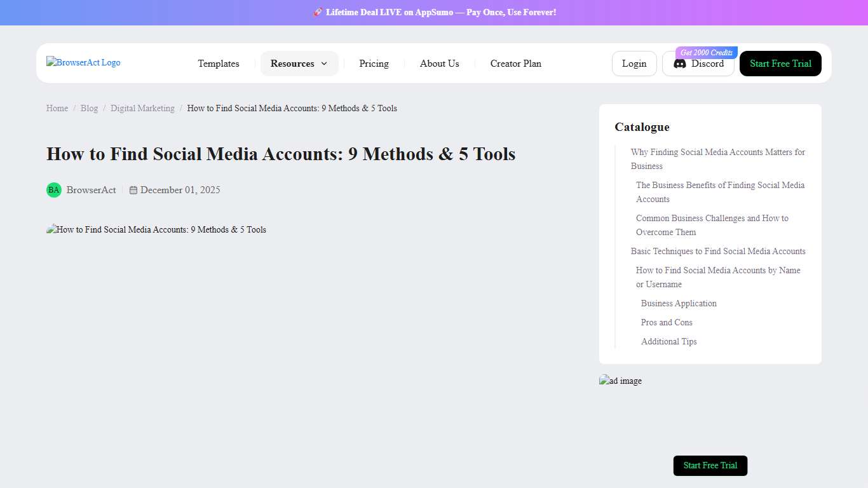868x488 pixels.
Task: Select Pros and Cons in the Catalogue
Action: [x=667, y=322]
